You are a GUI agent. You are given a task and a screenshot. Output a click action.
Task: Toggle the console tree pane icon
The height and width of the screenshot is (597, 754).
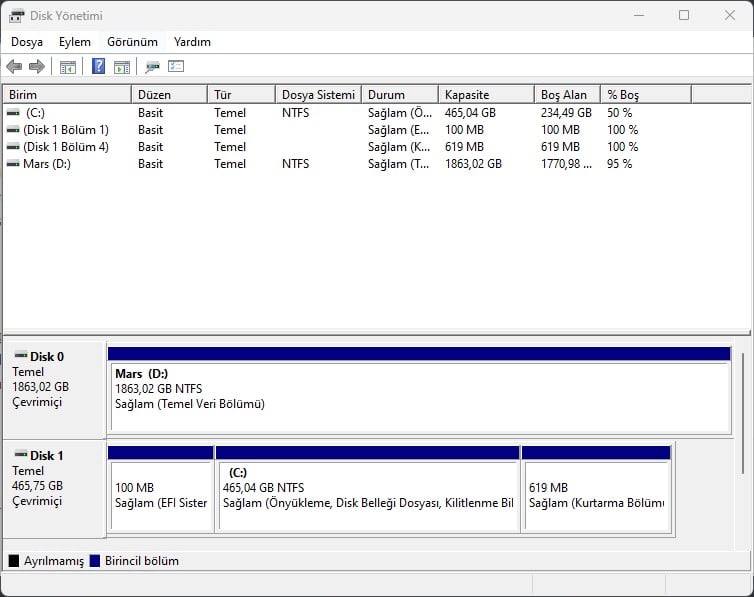click(x=68, y=67)
